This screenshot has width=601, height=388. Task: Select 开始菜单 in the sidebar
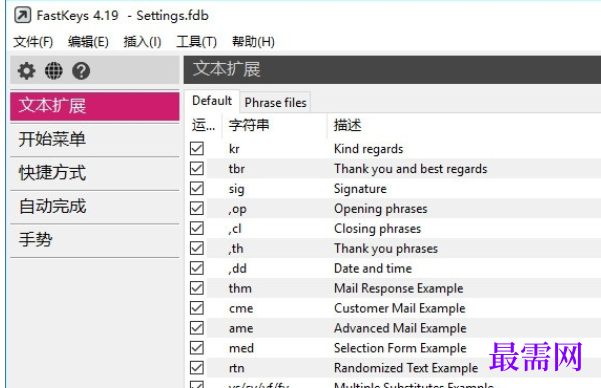click(x=95, y=139)
